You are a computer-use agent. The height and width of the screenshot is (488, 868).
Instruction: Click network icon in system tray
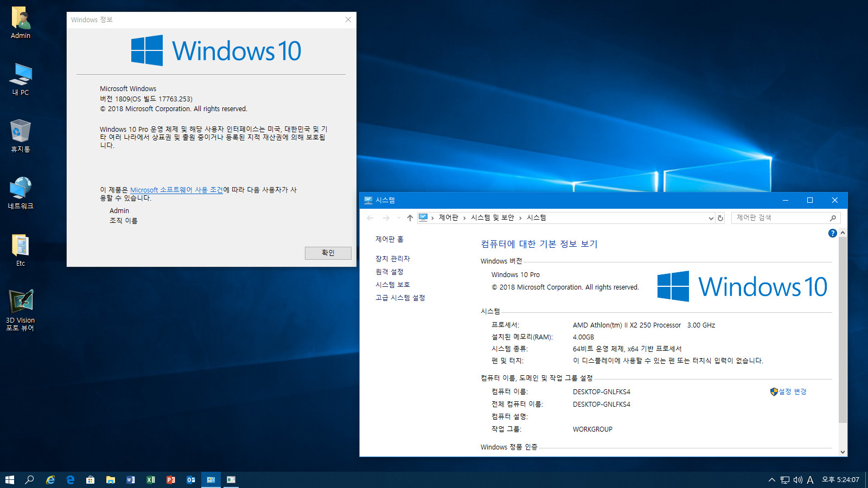(x=785, y=480)
